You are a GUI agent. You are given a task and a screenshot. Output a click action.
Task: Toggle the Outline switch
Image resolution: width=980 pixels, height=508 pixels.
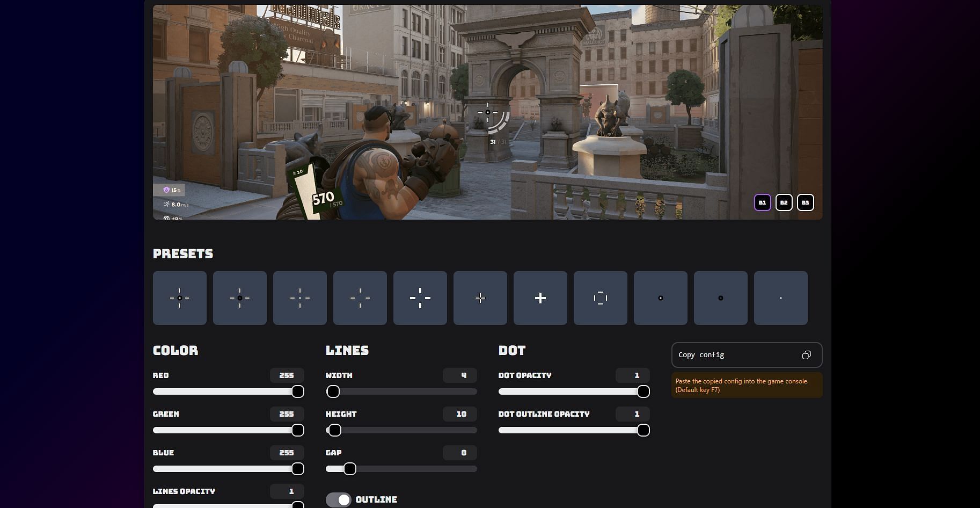point(339,500)
